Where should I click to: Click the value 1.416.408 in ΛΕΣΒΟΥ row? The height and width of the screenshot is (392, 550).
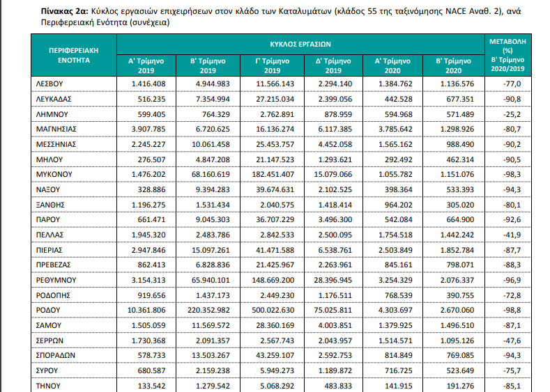[148, 84]
